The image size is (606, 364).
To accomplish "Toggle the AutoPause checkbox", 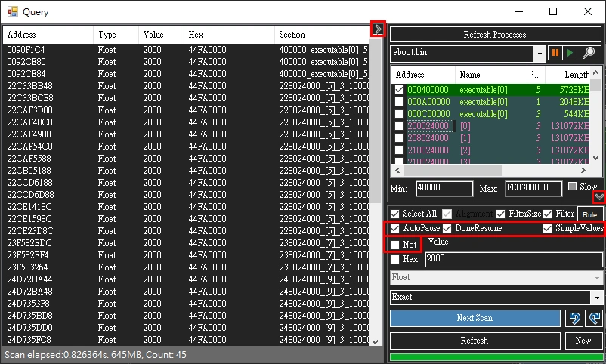I will (394, 228).
